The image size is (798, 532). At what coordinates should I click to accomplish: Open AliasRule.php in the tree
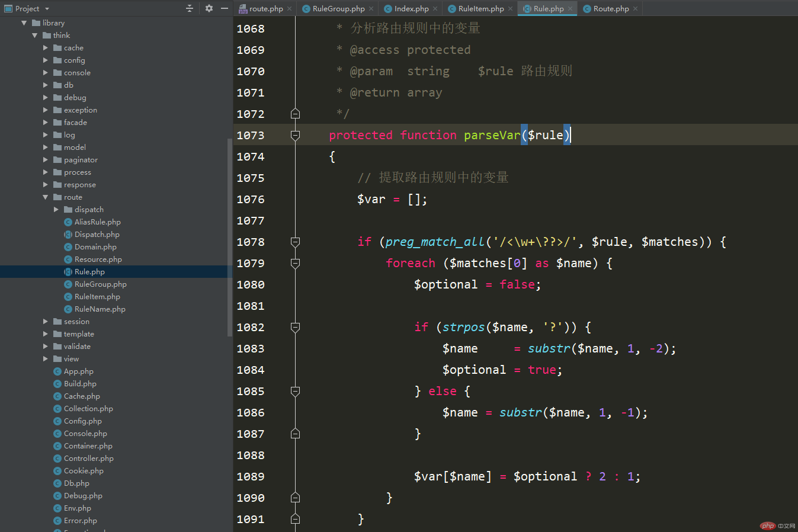click(97, 222)
